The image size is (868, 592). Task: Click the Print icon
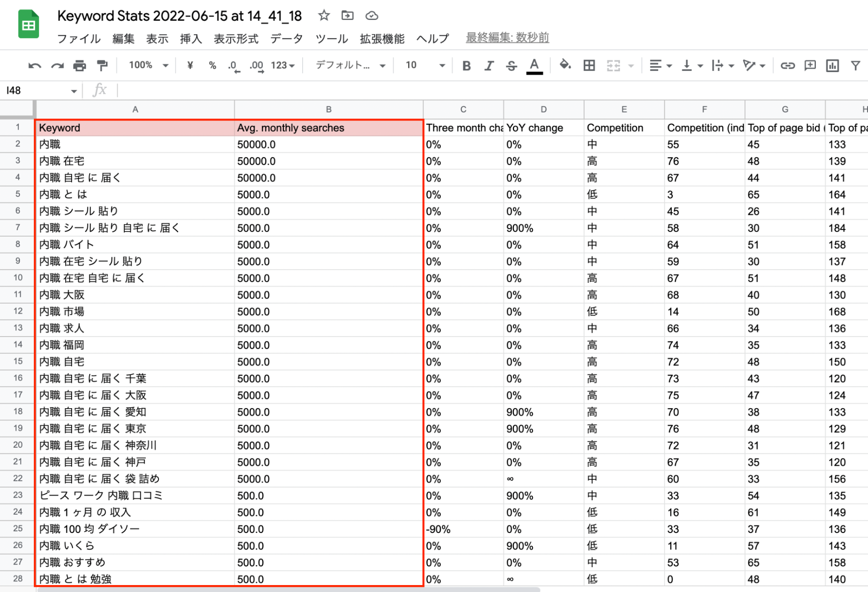[79, 66]
